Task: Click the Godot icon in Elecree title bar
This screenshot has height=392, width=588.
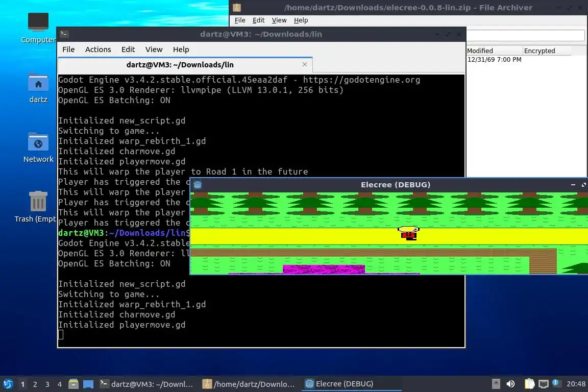Action: [x=198, y=185]
